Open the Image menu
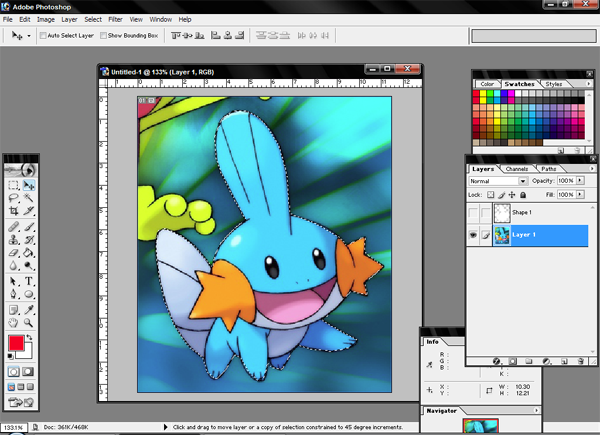The width and height of the screenshot is (600, 435). pyautogui.click(x=46, y=20)
